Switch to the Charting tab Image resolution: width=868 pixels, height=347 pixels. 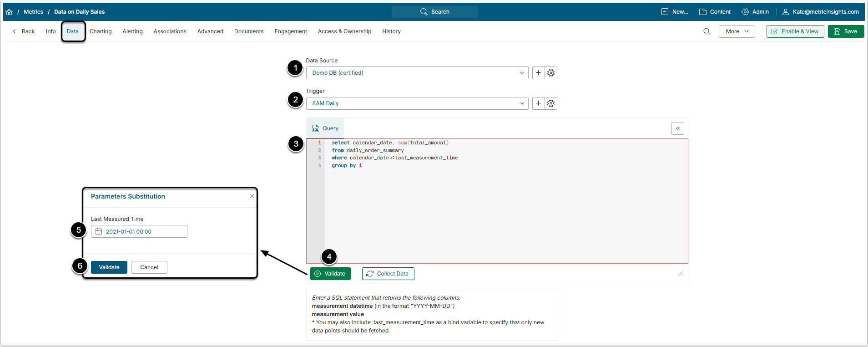[x=101, y=31]
